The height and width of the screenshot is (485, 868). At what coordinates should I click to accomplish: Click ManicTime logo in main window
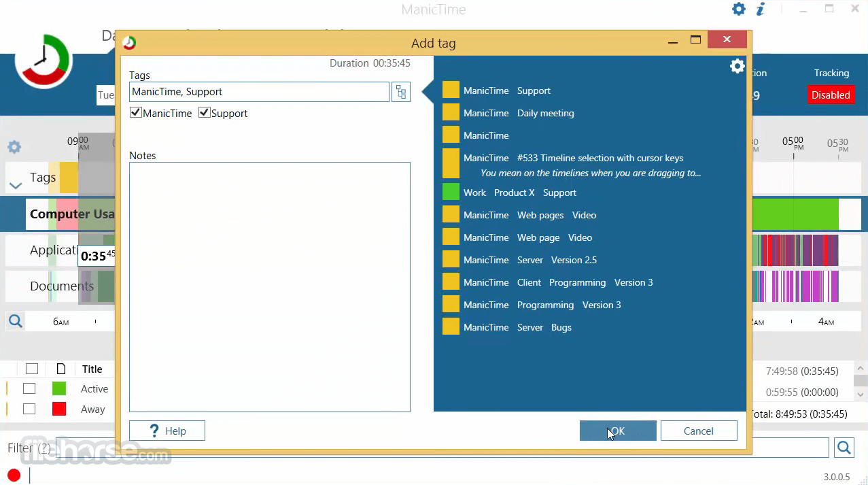tap(44, 59)
